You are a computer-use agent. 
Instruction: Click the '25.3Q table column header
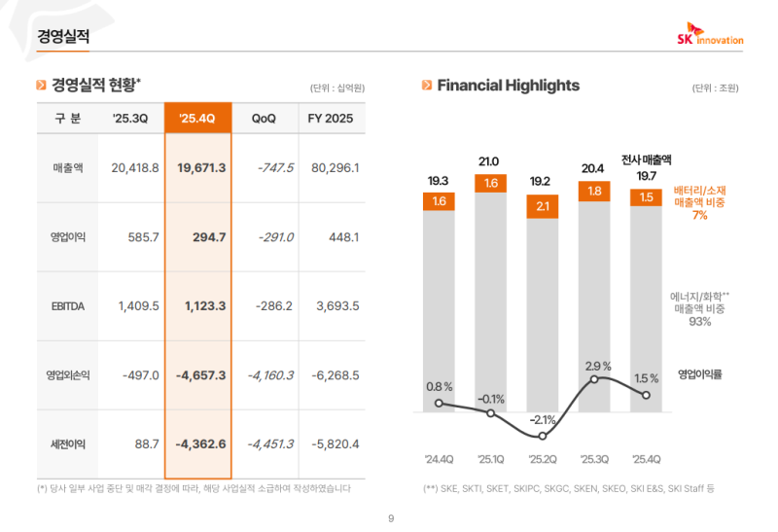pos(130,118)
